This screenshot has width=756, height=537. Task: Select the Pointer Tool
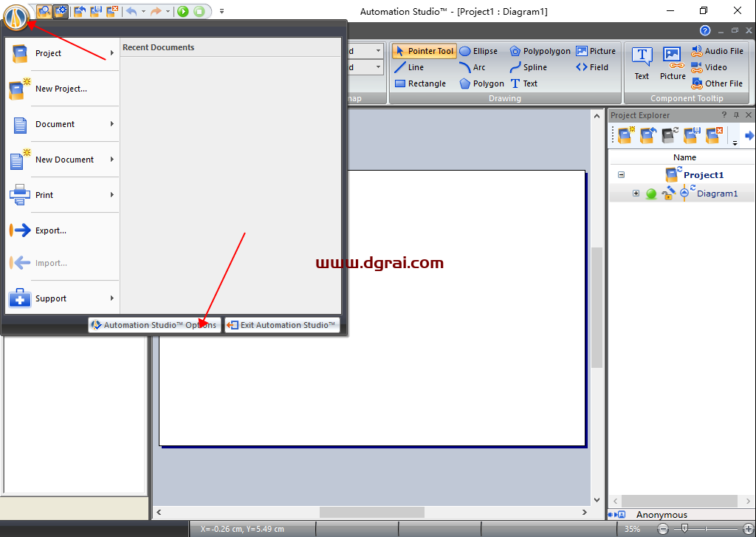(424, 51)
